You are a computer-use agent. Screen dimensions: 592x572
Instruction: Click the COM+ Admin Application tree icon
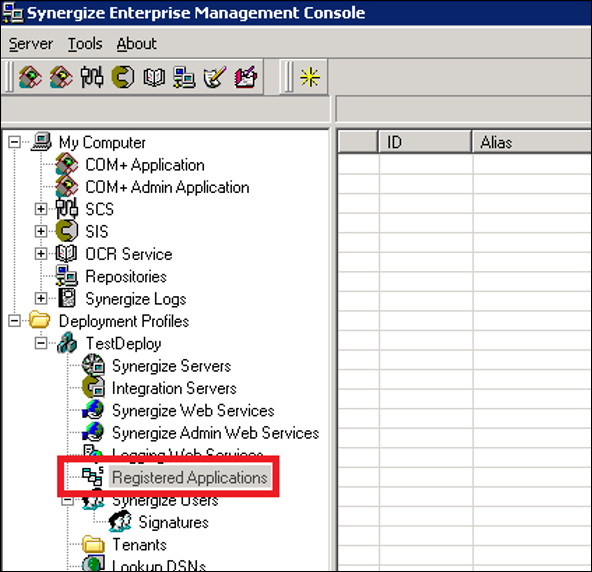[x=67, y=186]
